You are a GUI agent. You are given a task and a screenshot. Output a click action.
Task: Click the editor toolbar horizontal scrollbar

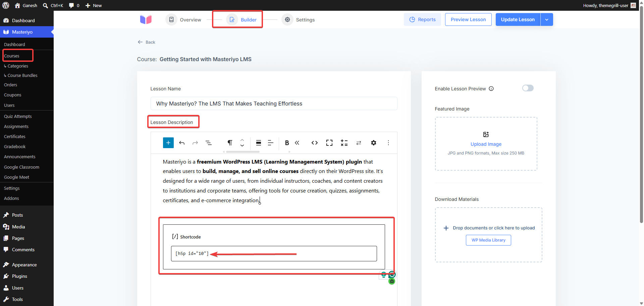[243, 152]
